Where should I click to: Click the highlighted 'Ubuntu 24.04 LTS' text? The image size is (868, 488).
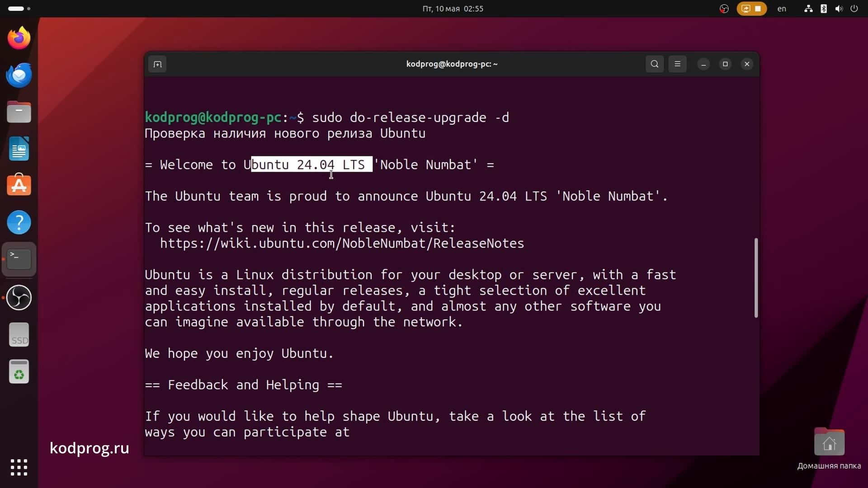click(x=311, y=164)
